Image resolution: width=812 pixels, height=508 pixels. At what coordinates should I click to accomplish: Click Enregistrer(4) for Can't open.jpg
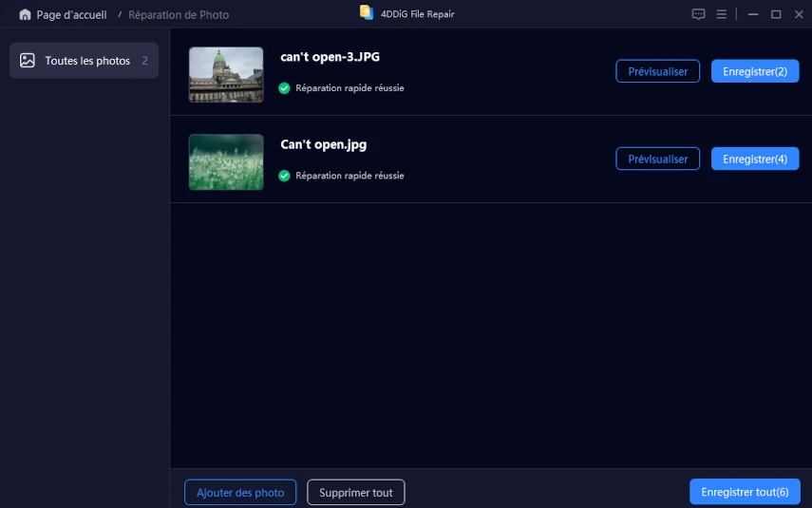(755, 159)
